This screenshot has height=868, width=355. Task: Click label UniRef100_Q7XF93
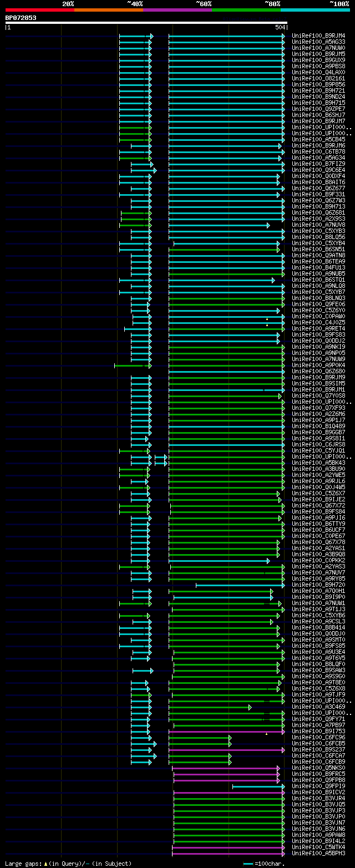coord(318,408)
